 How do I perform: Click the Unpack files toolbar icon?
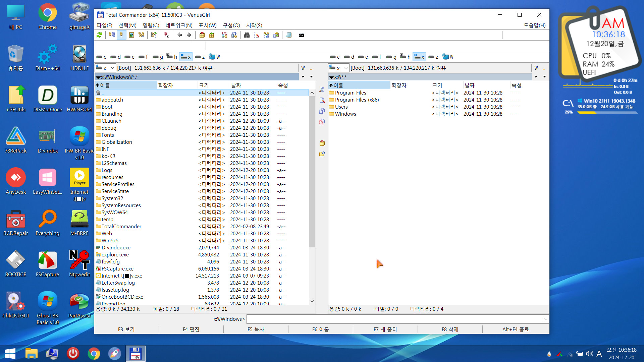pyautogui.click(x=212, y=35)
